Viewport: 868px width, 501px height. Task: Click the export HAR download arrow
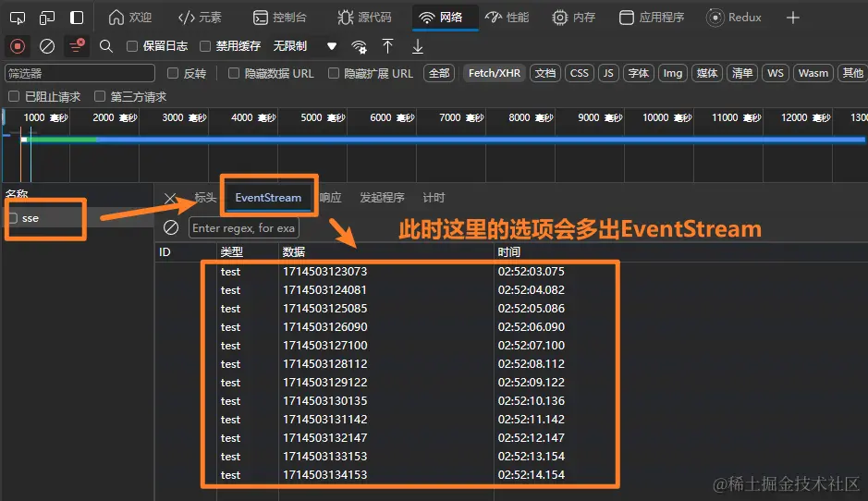point(418,46)
